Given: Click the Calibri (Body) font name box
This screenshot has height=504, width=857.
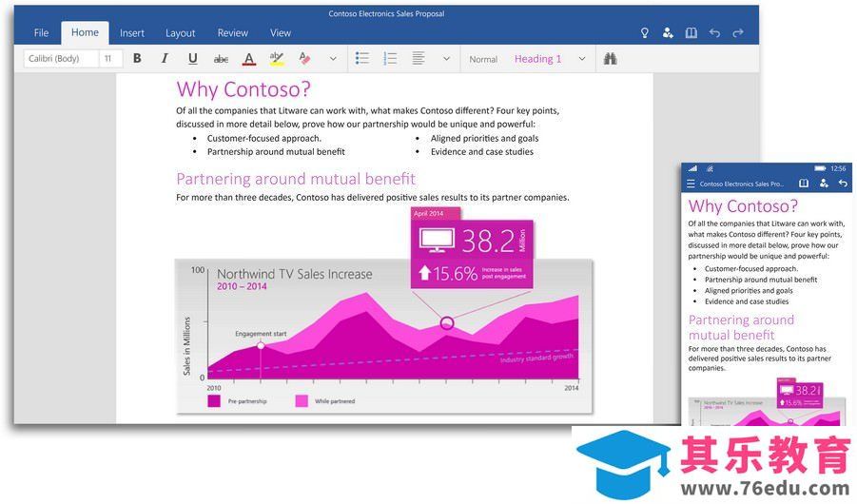Looking at the screenshot, I should [x=61, y=59].
